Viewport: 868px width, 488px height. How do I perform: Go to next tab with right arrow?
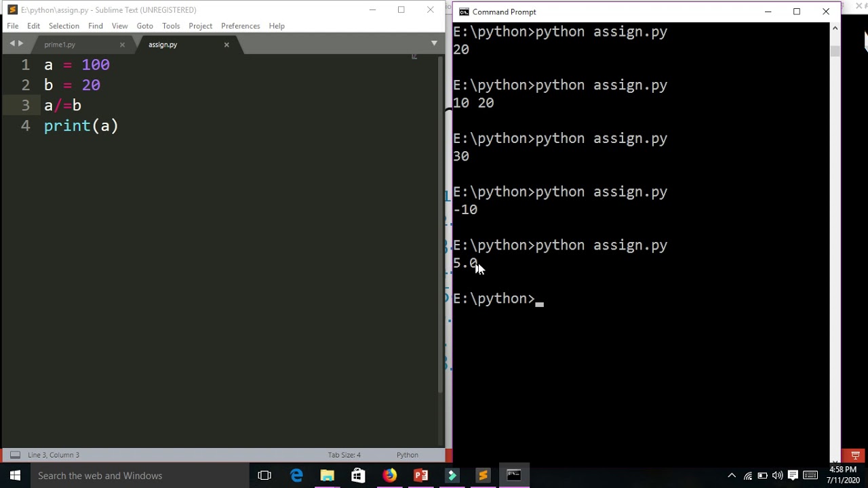click(20, 43)
